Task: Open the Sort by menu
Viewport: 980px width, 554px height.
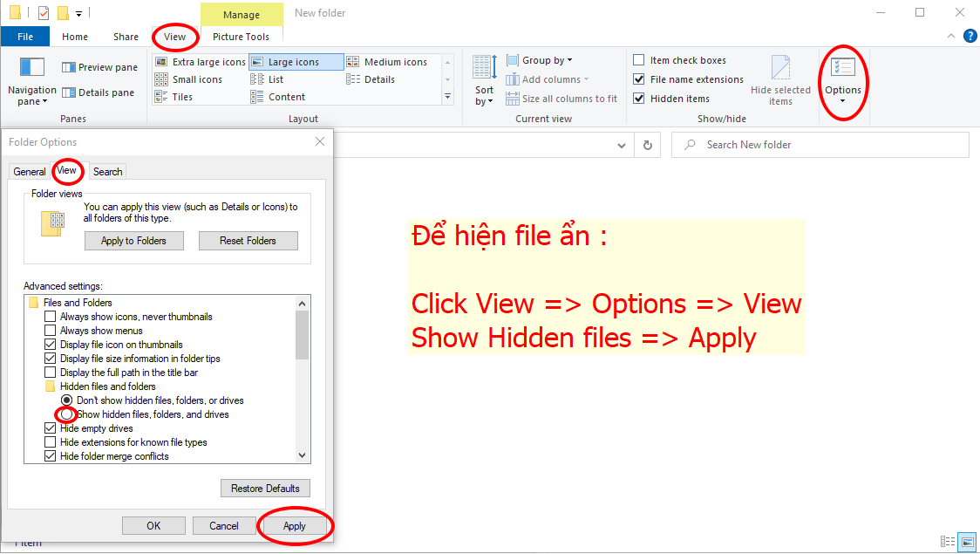Action: [484, 80]
